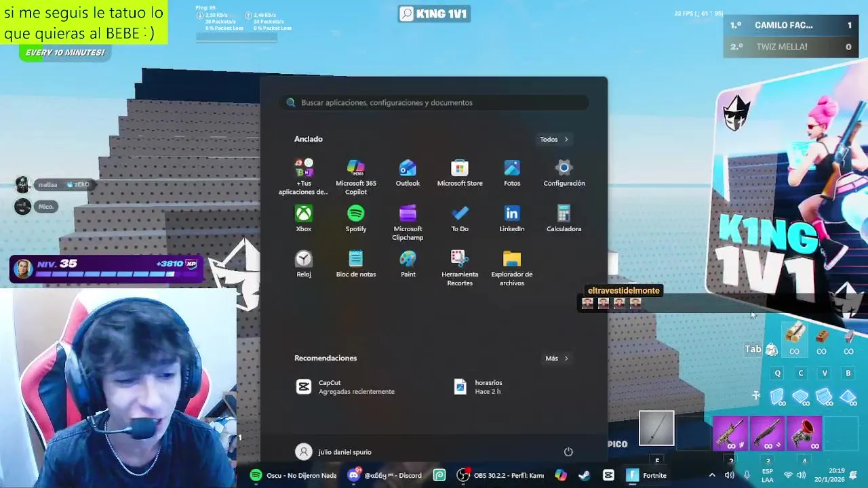Launch the Calculadora app
The height and width of the screenshot is (488, 868).
click(564, 218)
